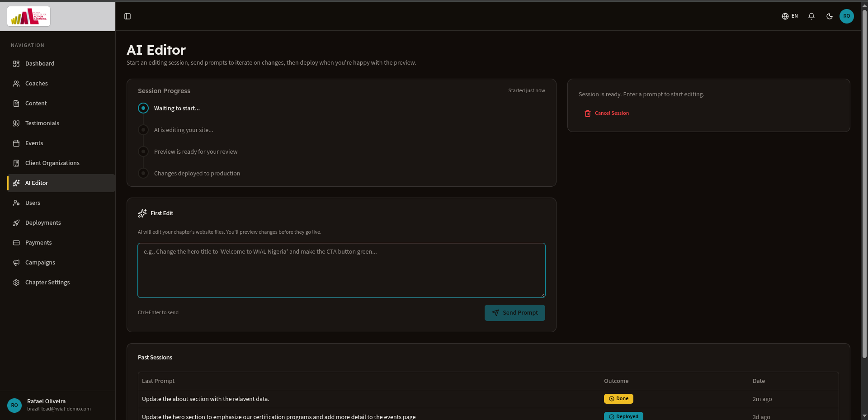The image size is (868, 420).
Task: Open Chapter Settings
Action: (x=61, y=283)
